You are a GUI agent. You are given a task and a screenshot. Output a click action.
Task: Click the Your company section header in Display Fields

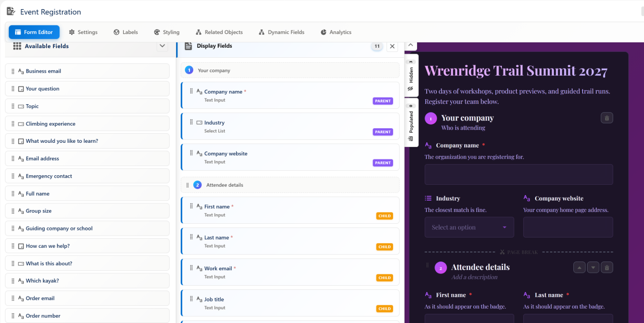(290, 70)
